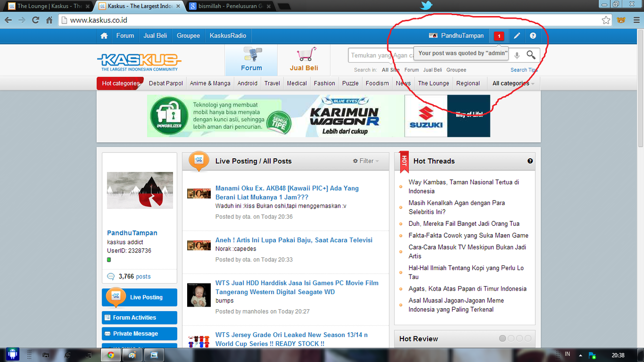644x362 pixels.
Task: Reload the page in Chrome
Action: (x=35, y=20)
